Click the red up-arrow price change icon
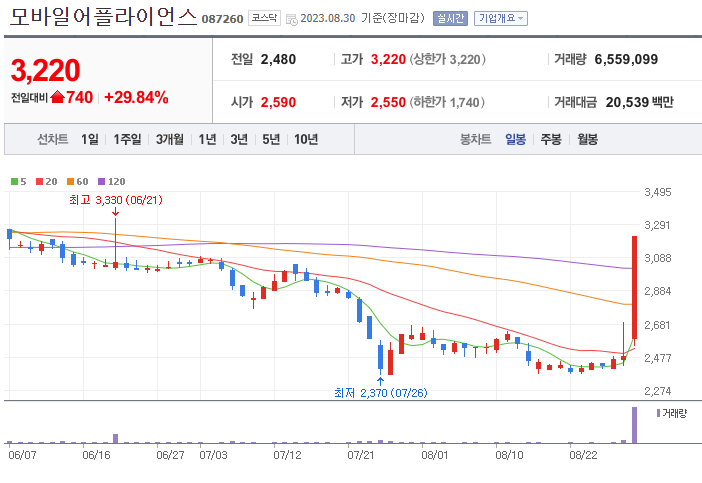702x483 pixels. tap(57, 97)
